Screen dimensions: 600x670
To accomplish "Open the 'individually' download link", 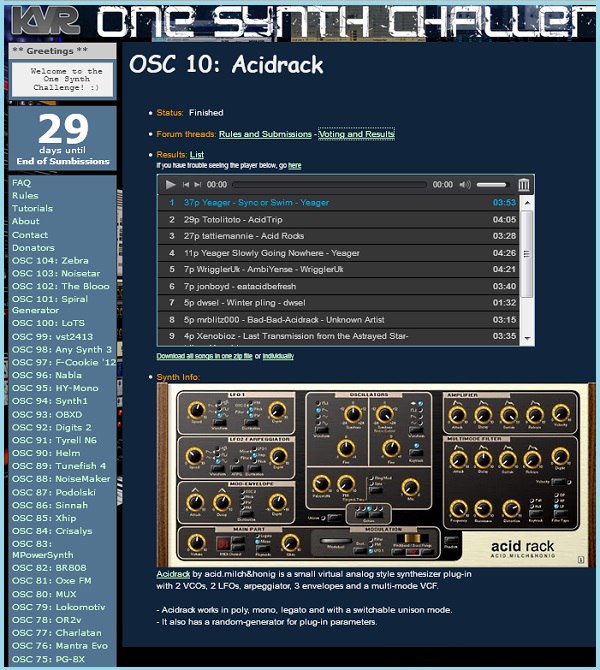I will coord(278,356).
